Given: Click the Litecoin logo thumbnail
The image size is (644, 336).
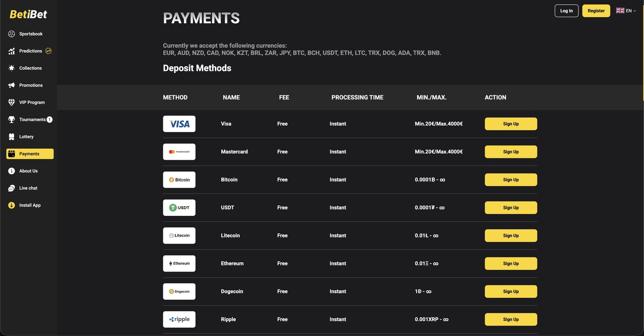Looking at the screenshot, I should (x=179, y=236).
